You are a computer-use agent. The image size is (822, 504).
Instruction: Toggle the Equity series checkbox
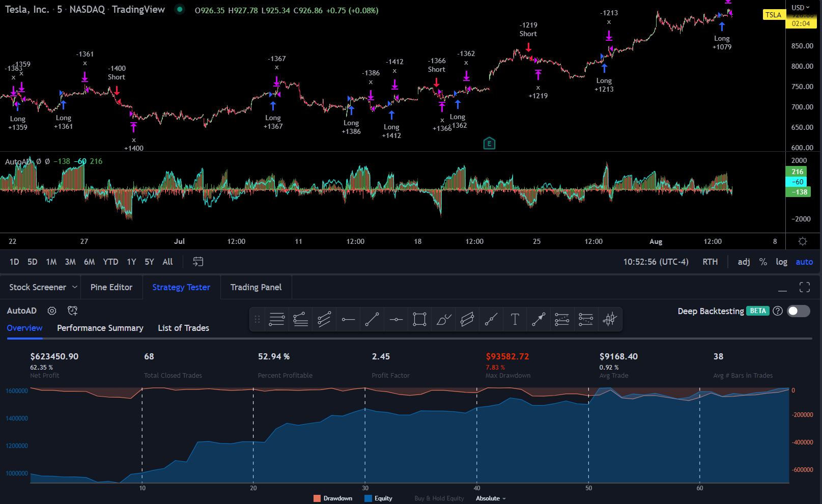[369, 498]
